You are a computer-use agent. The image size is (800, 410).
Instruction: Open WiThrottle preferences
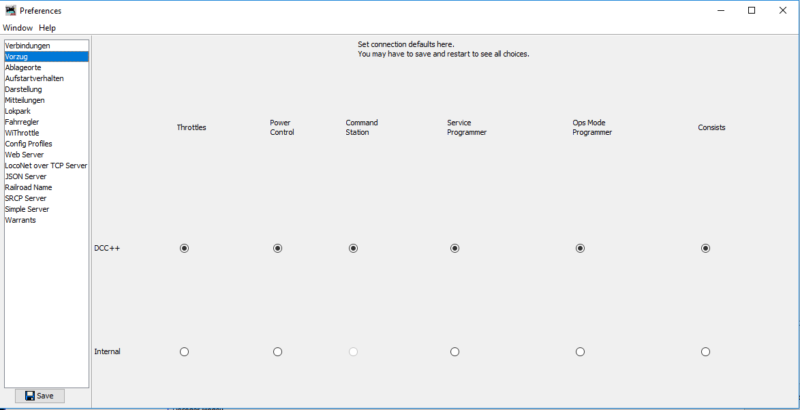click(46, 133)
